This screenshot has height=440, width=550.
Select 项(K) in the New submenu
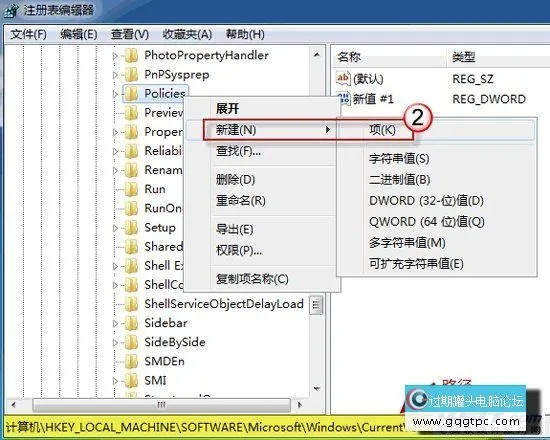tap(436, 130)
